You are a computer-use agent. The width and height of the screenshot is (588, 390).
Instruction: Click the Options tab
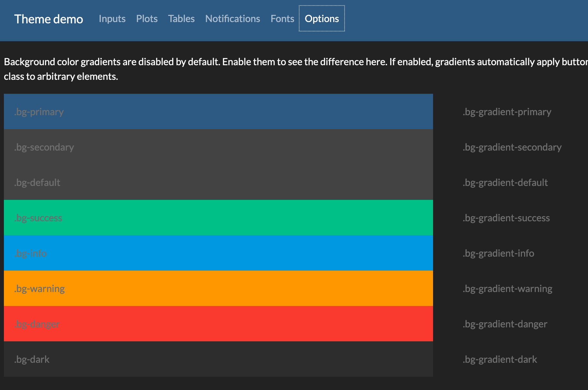tap(322, 18)
